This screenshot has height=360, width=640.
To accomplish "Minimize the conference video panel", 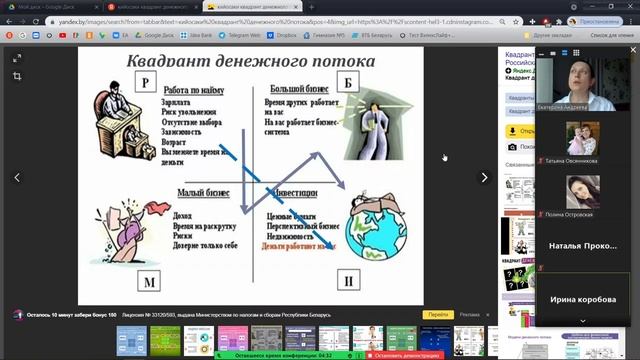I will pyautogui.click(x=542, y=53).
